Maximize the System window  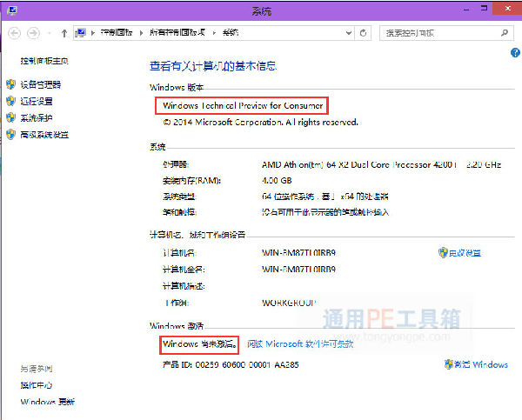tap(484, 9)
